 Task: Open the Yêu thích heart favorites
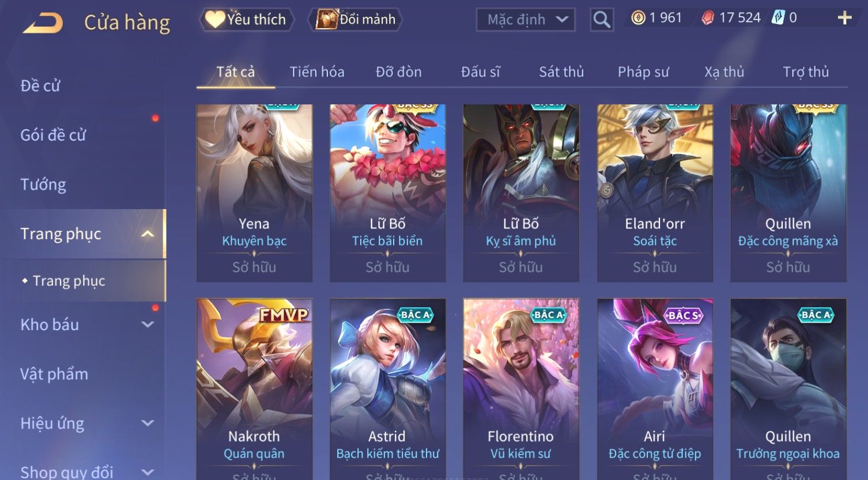pyautogui.click(x=246, y=20)
